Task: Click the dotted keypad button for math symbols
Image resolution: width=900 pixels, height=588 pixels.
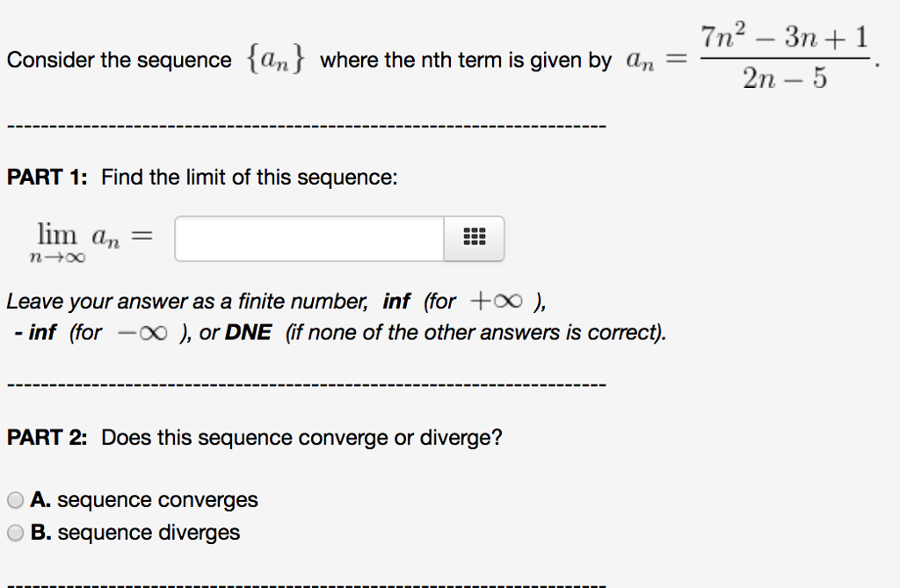Action: 474,238
